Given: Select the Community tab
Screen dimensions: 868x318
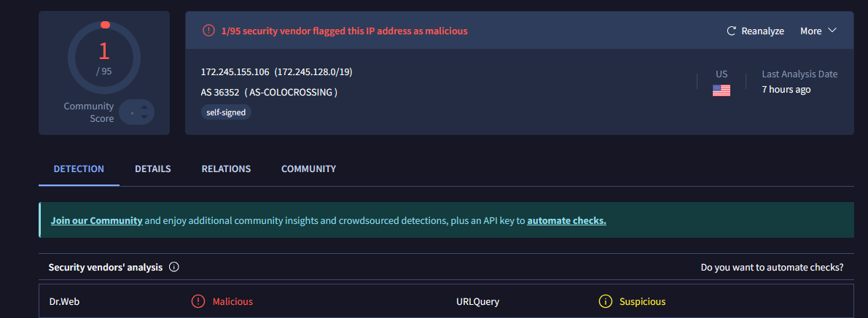Looking at the screenshot, I should 308,168.
